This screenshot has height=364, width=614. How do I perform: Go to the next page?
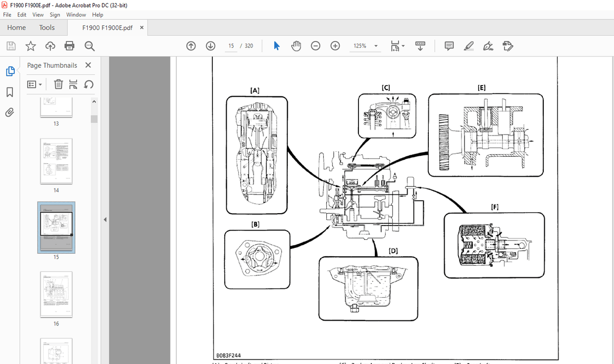pos(210,45)
